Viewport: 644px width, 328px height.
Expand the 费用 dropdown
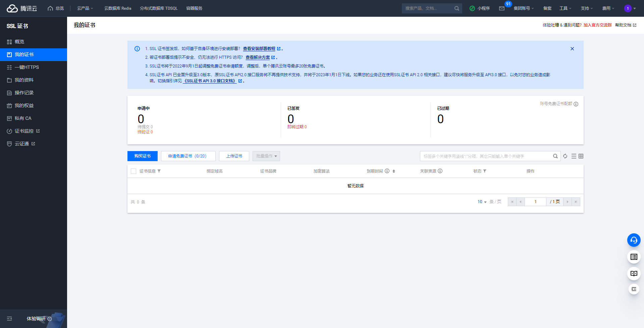pyautogui.click(x=608, y=8)
